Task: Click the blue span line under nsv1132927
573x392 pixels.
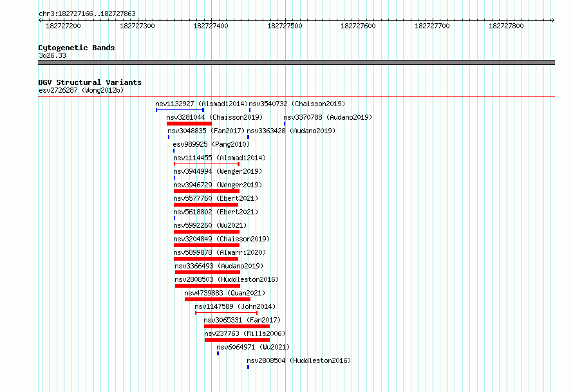Action: [180, 110]
